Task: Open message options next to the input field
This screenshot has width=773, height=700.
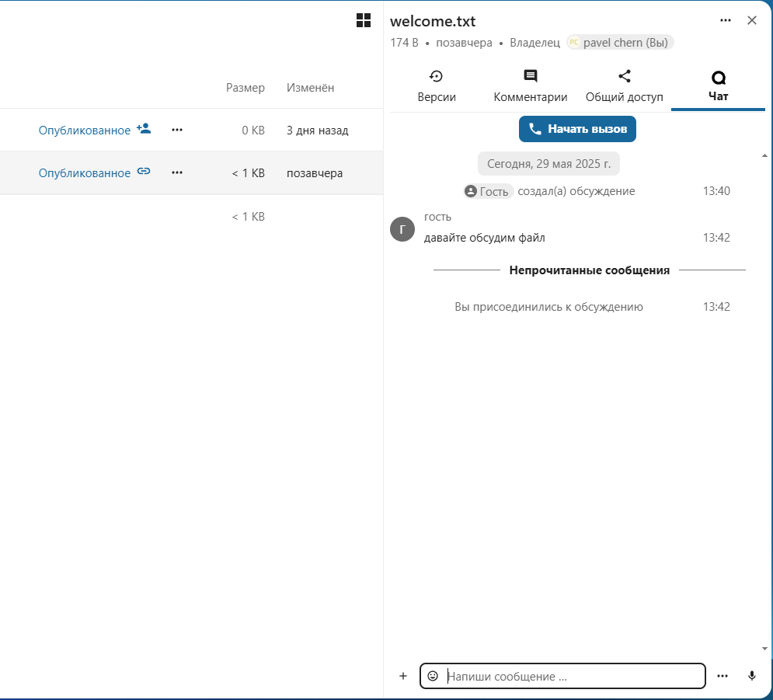Action: pyautogui.click(x=723, y=676)
